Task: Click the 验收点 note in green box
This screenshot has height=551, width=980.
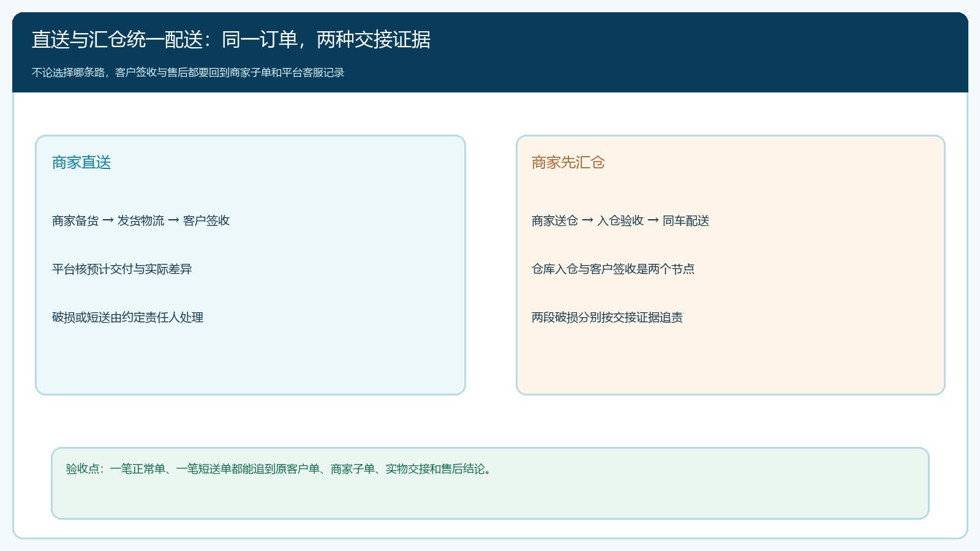Action: click(279, 469)
